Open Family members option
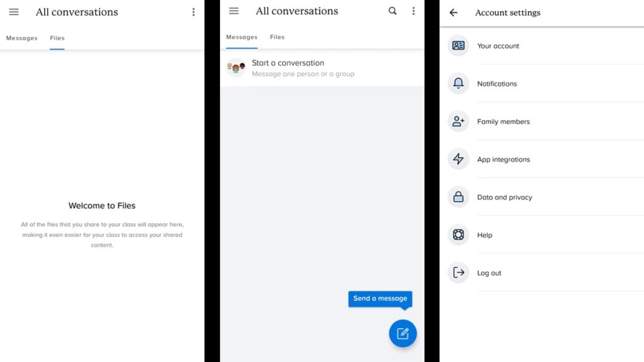The width and height of the screenshot is (644, 362). click(x=503, y=122)
